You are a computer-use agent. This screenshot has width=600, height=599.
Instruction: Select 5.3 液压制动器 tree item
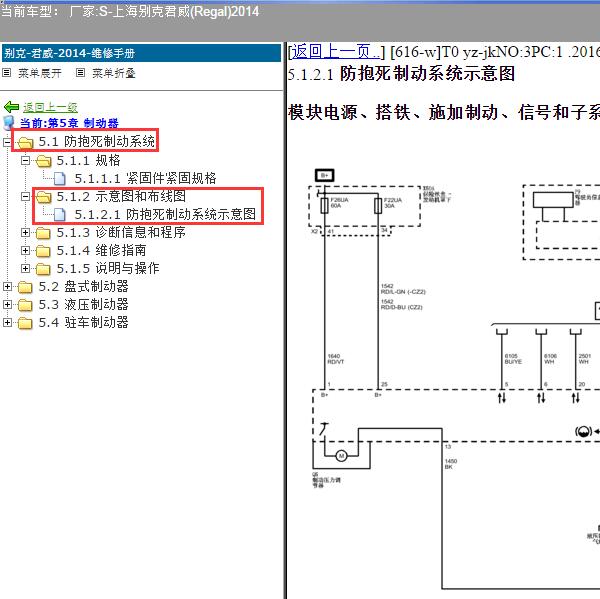click(x=83, y=304)
